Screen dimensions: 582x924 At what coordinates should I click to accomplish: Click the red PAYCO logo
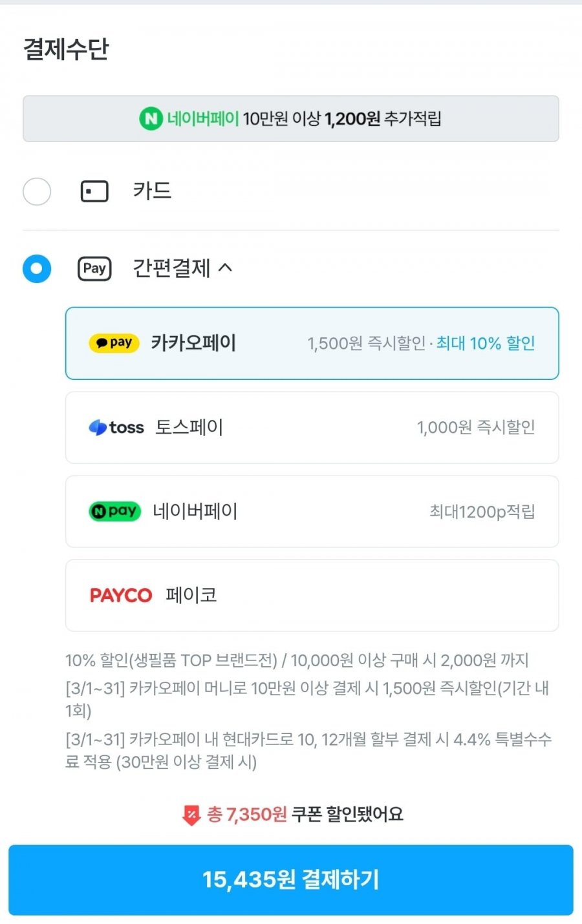pyautogui.click(x=121, y=596)
